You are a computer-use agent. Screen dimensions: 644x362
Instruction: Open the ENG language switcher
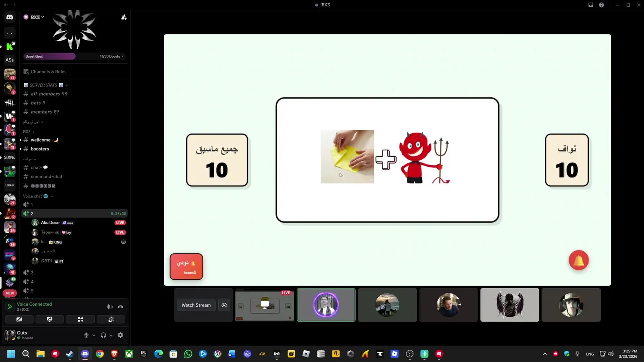(590, 354)
